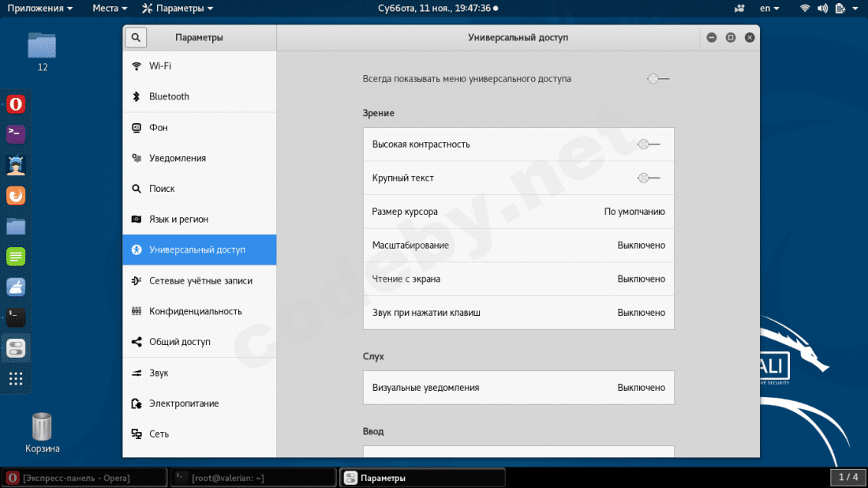
Task: Open the Settings toggles icon in dock
Action: click(16, 348)
